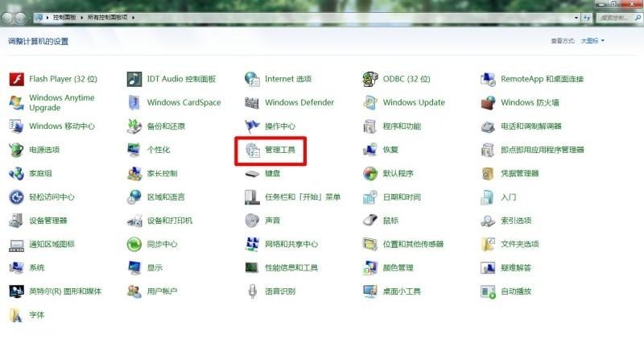
Task: Open 英特尔(R) 图形和媒体 link
Action: [65, 291]
